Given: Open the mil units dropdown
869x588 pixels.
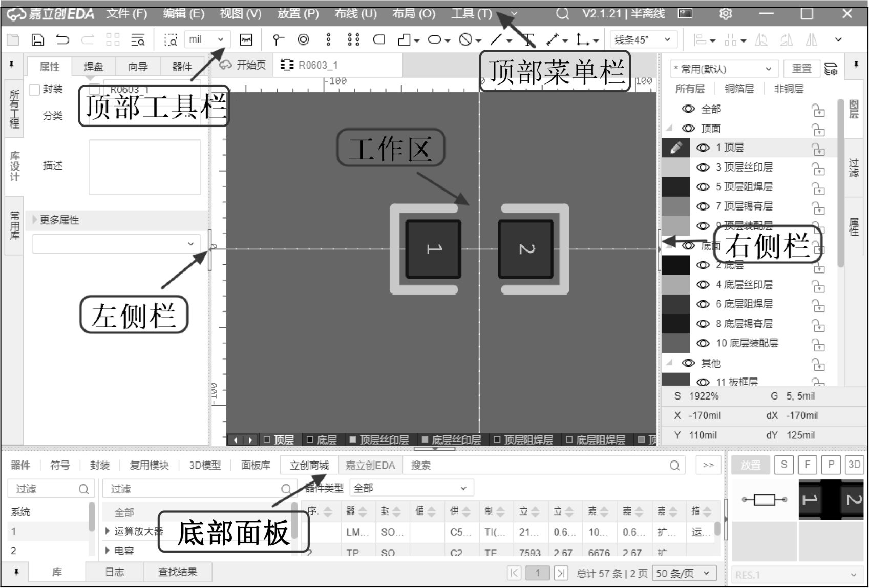Looking at the screenshot, I should [x=207, y=39].
